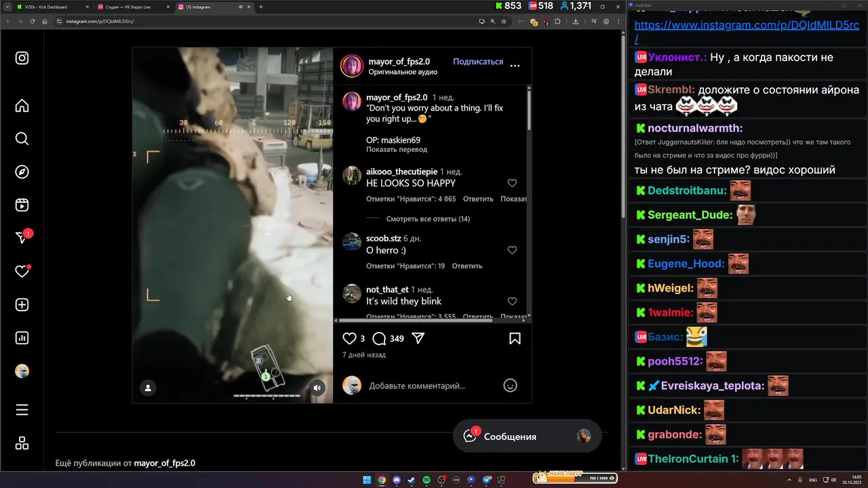Image resolution: width=868 pixels, height=488 pixels.
Task: Click the Meme Party progress widget
Action: [x=575, y=477]
